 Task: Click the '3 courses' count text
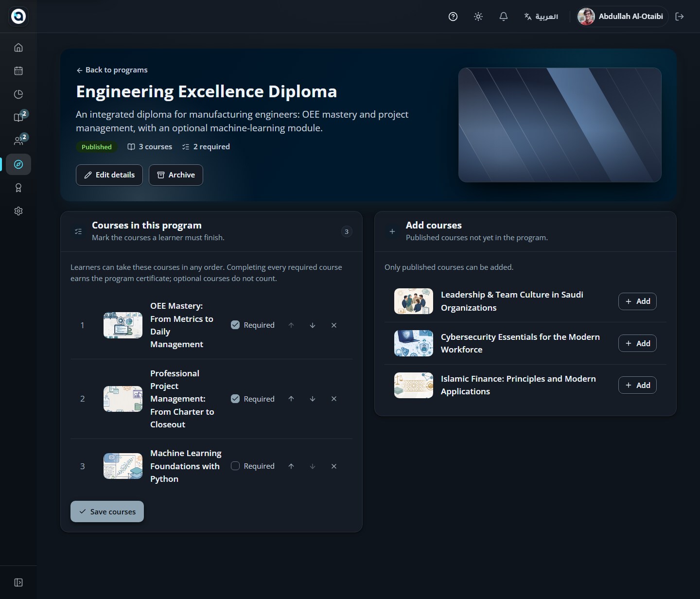(155, 147)
